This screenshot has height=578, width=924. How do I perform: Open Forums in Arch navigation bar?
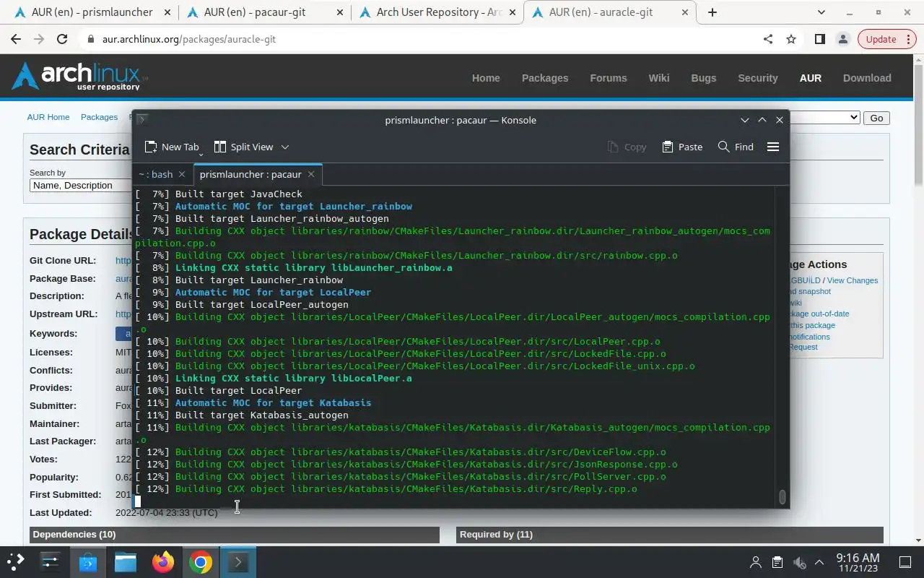pyautogui.click(x=609, y=78)
